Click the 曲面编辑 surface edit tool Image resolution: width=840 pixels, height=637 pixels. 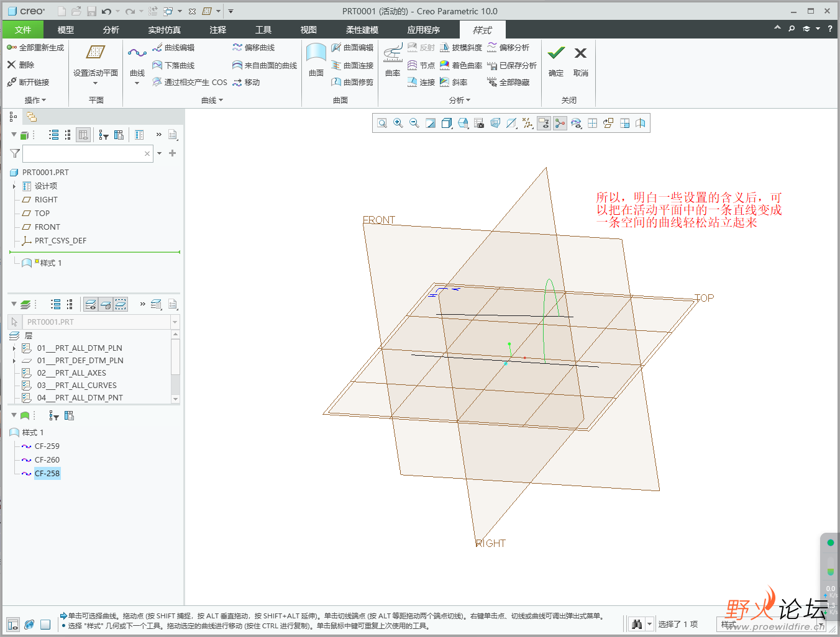click(x=352, y=47)
